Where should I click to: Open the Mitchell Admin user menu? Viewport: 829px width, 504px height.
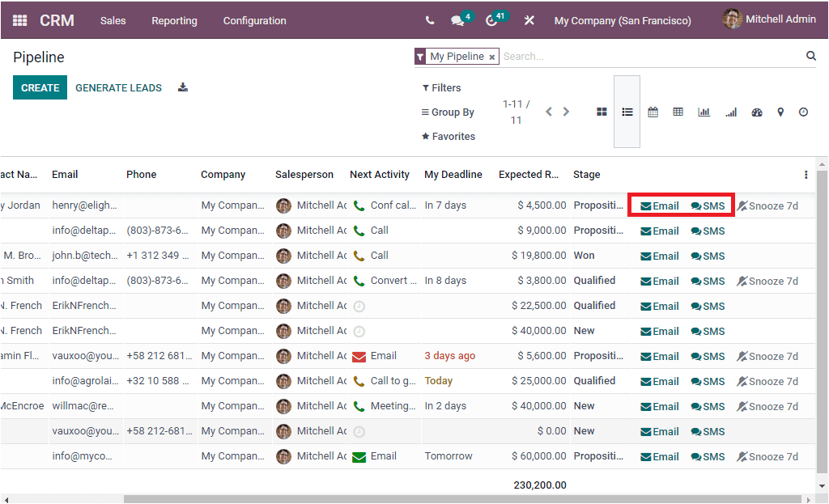(767, 19)
